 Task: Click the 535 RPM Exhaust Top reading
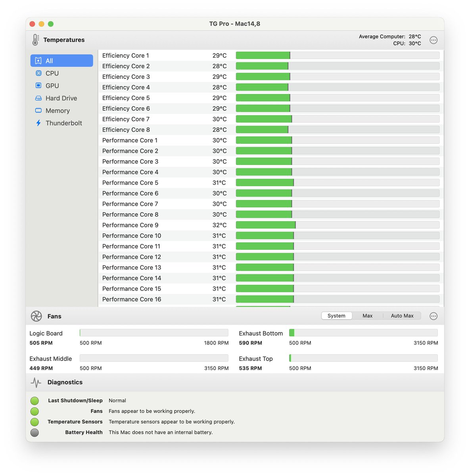(x=250, y=369)
